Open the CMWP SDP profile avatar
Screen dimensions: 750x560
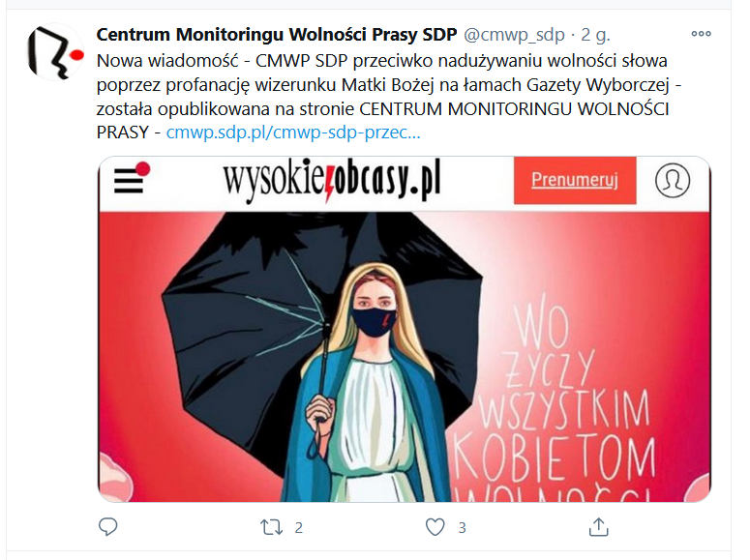coord(55,51)
